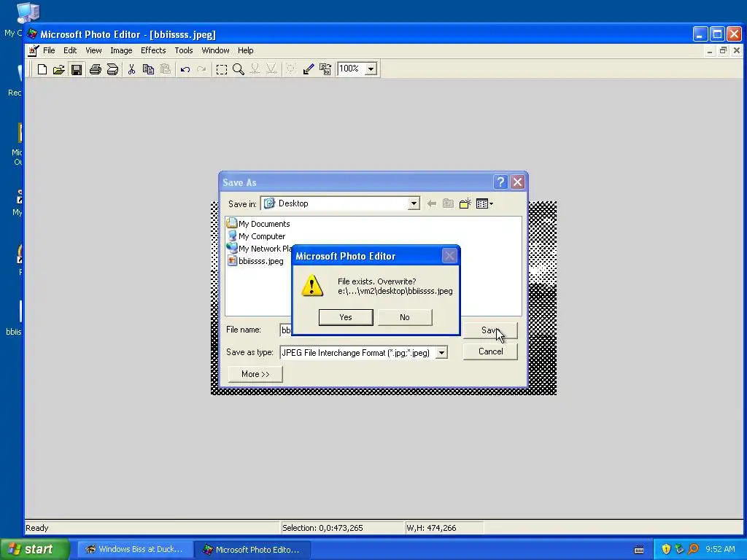This screenshot has width=747, height=560.
Task: Click No in the overwrite prompt
Action: (405, 317)
